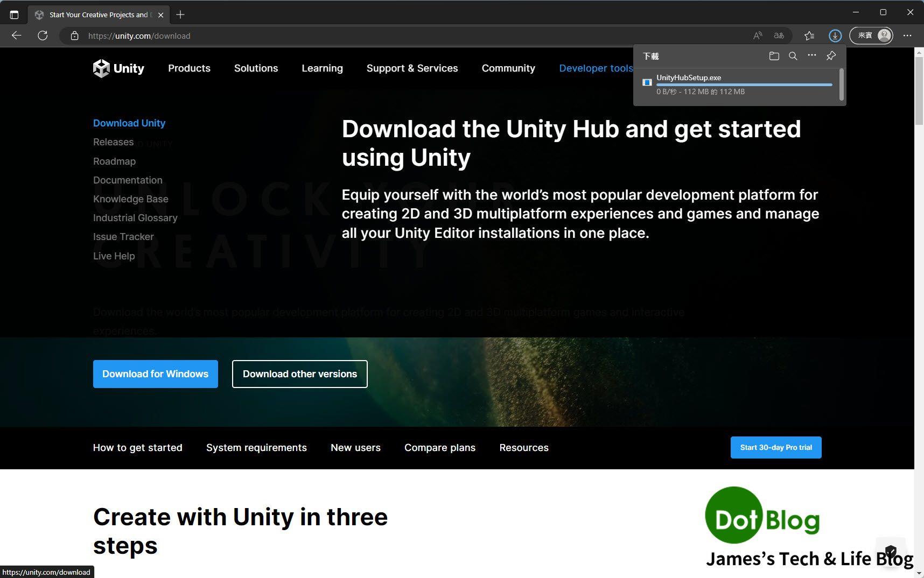Image resolution: width=924 pixels, height=578 pixels.
Task: Open more download options via ellipsis icon
Action: [811, 55]
